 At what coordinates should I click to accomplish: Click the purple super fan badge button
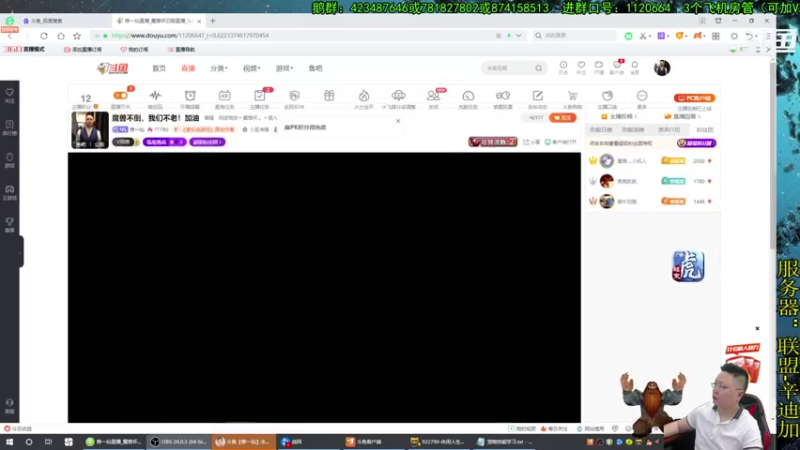tap(696, 143)
